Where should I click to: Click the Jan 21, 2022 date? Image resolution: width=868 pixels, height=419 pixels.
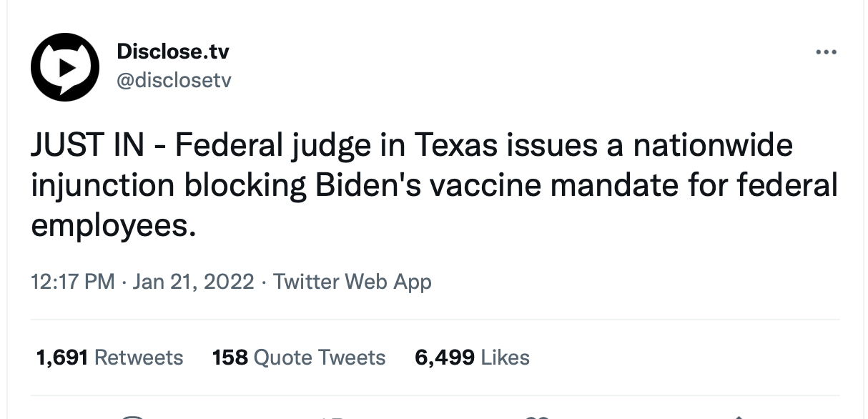tap(193, 281)
